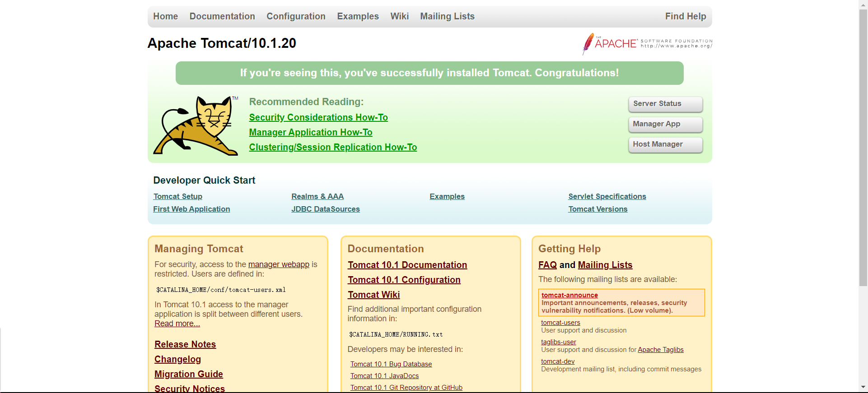
Task: Open Clustering/Session Replication How-To link
Action: [333, 147]
